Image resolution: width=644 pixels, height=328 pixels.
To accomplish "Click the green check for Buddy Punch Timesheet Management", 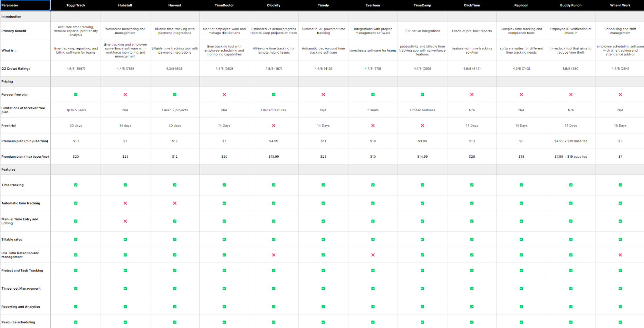I will tap(571, 288).
